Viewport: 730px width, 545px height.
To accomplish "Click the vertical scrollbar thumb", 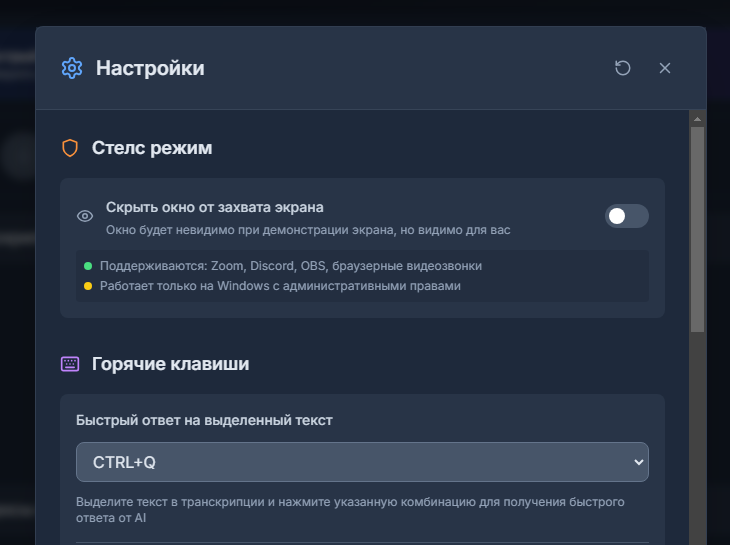I will coord(697,229).
